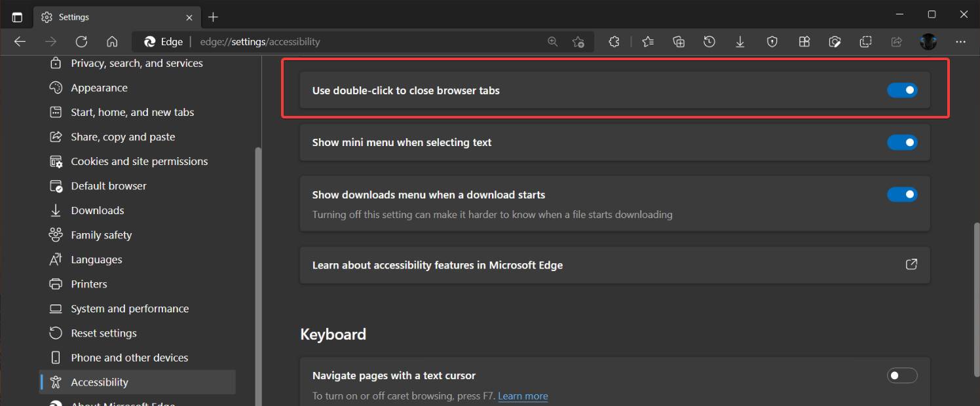The width and height of the screenshot is (980, 406).
Task: Refresh the settings page
Action: pos(81,41)
